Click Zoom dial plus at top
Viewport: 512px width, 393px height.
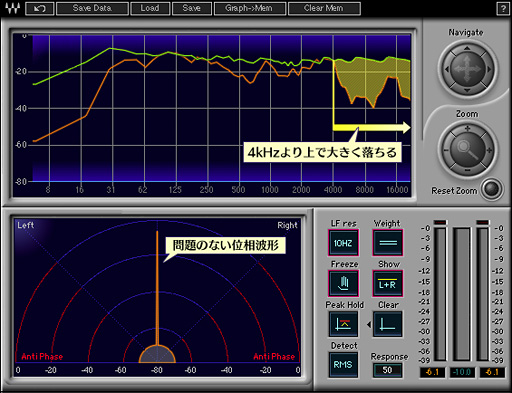pyautogui.click(x=467, y=129)
